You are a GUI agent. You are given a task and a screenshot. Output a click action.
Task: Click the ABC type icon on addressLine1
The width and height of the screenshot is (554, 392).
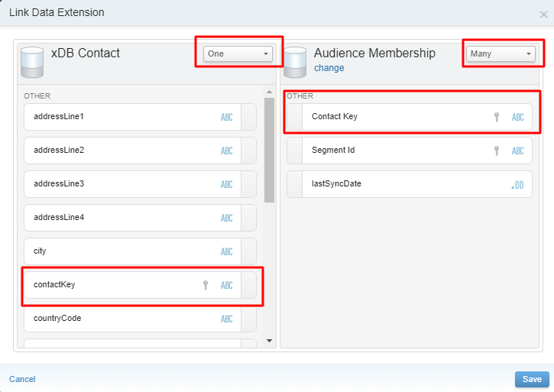pos(226,117)
